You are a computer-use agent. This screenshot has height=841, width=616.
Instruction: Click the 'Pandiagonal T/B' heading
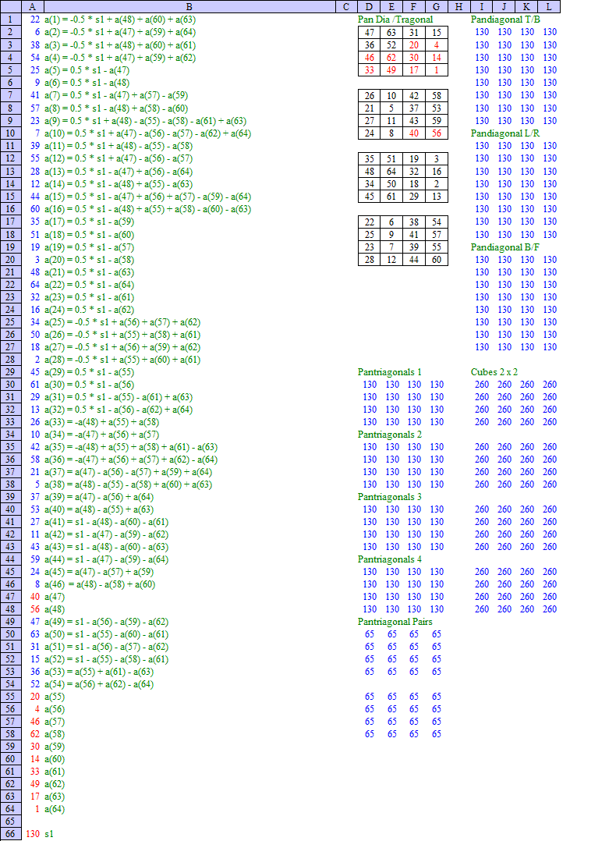point(505,20)
